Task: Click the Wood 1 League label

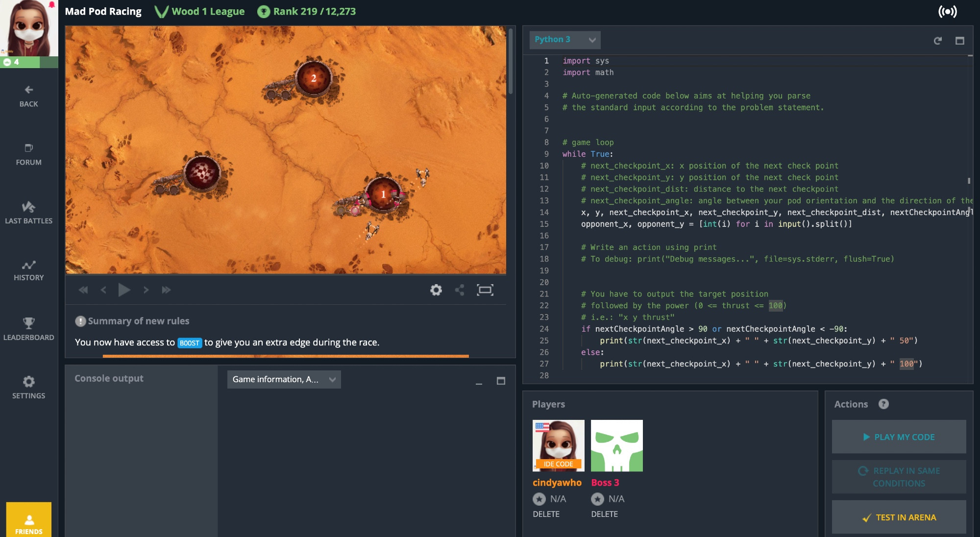Action: tap(199, 11)
